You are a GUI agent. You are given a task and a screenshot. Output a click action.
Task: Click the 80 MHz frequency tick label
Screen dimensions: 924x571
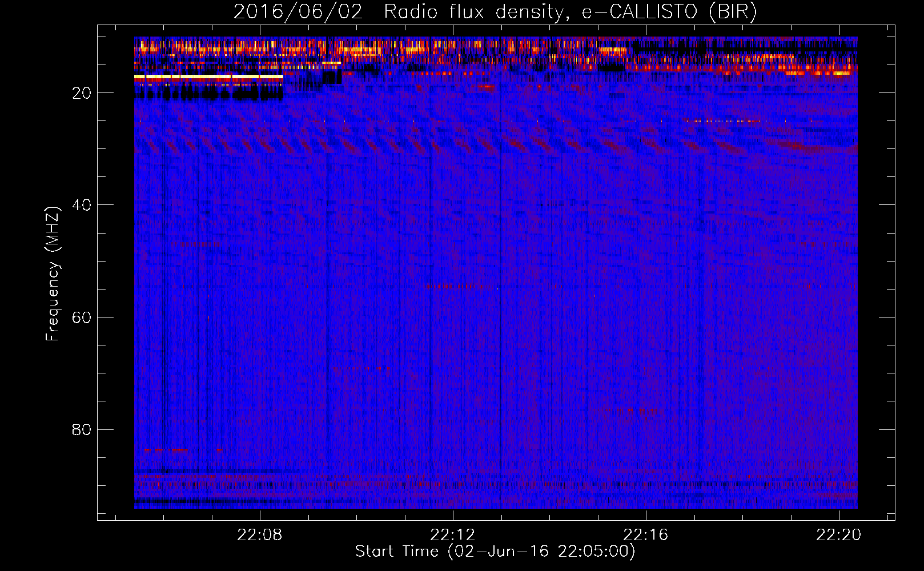[82, 429]
